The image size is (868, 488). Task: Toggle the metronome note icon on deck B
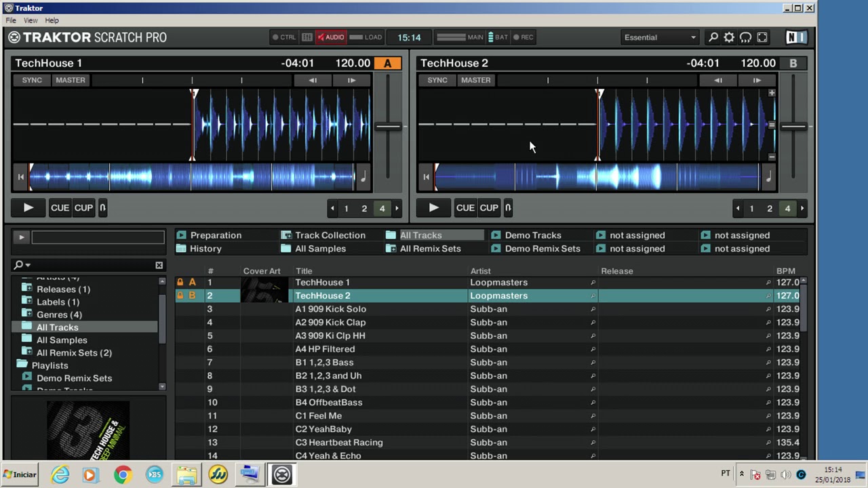[768, 177]
